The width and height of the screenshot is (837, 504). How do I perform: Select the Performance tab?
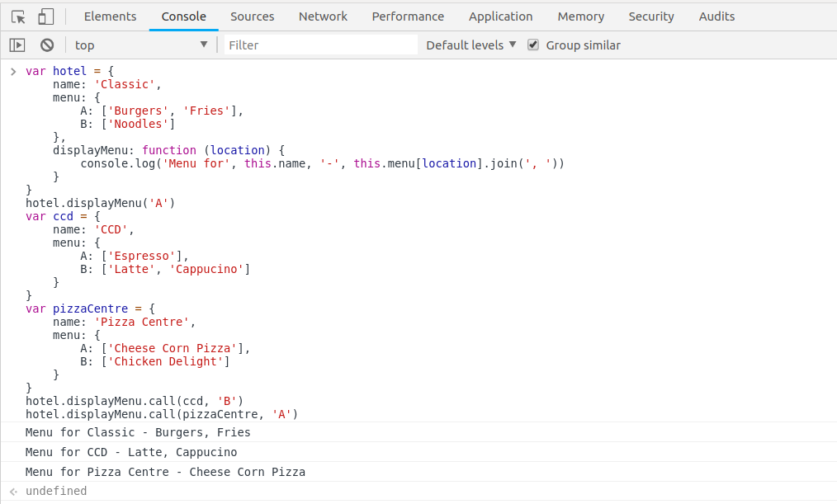tap(408, 16)
